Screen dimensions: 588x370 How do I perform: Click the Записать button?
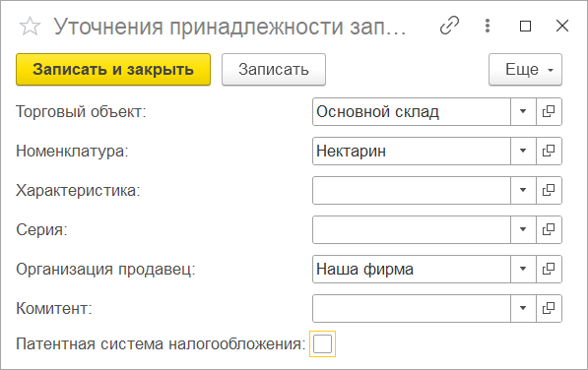point(274,70)
